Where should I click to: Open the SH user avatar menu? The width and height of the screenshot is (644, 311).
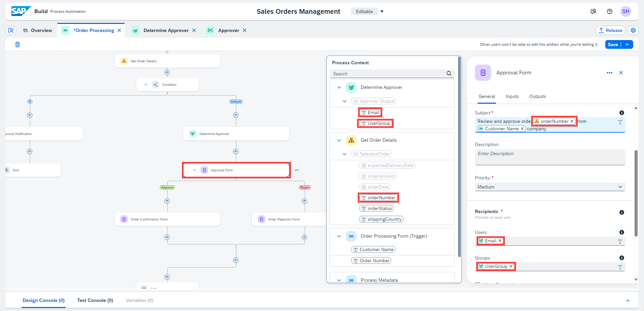click(626, 11)
